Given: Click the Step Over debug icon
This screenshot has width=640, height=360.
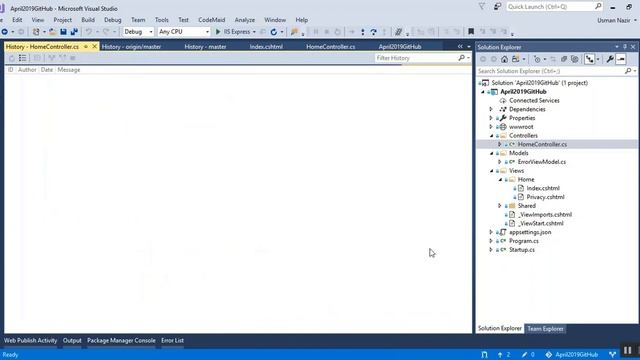Looking at the screenshot, I should click(373, 32).
